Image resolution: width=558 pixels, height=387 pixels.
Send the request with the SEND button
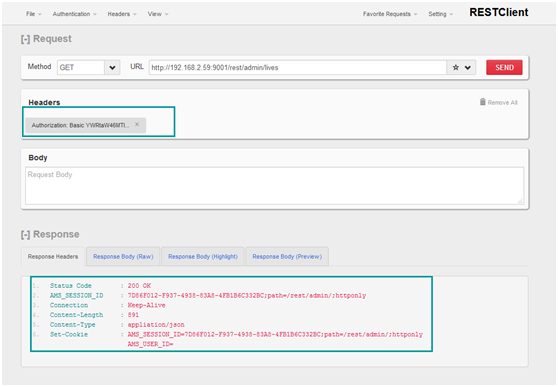504,67
